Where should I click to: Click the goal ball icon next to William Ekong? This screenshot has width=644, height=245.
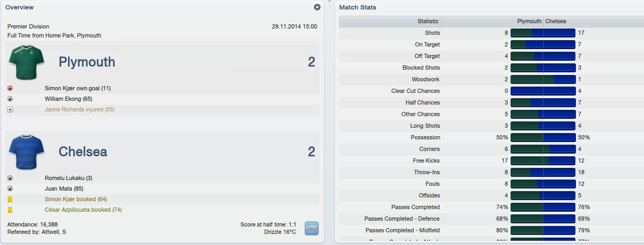tap(10, 99)
